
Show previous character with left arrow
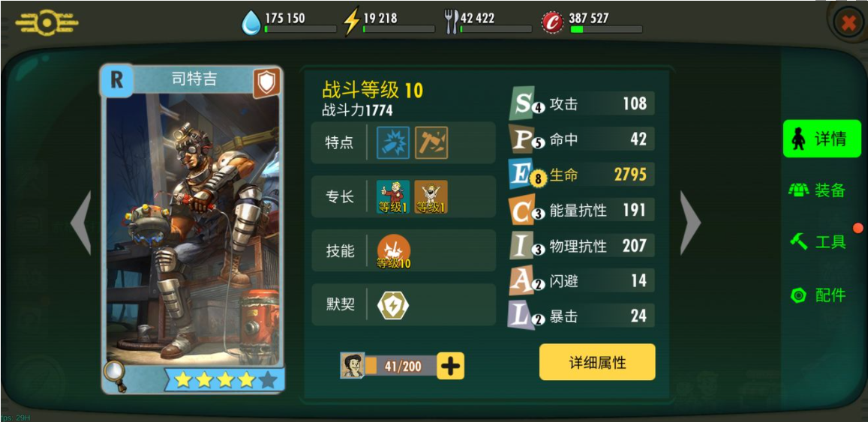[81, 223]
